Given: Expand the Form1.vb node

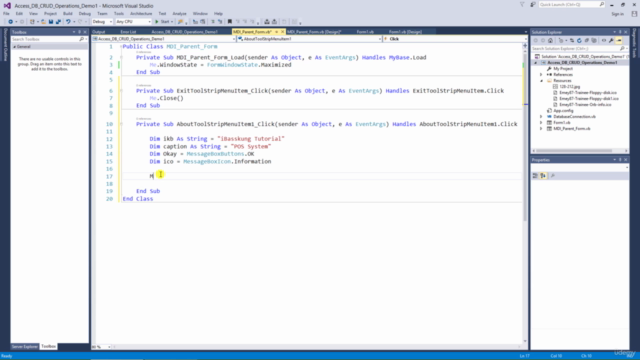Looking at the screenshot, I should 541,122.
